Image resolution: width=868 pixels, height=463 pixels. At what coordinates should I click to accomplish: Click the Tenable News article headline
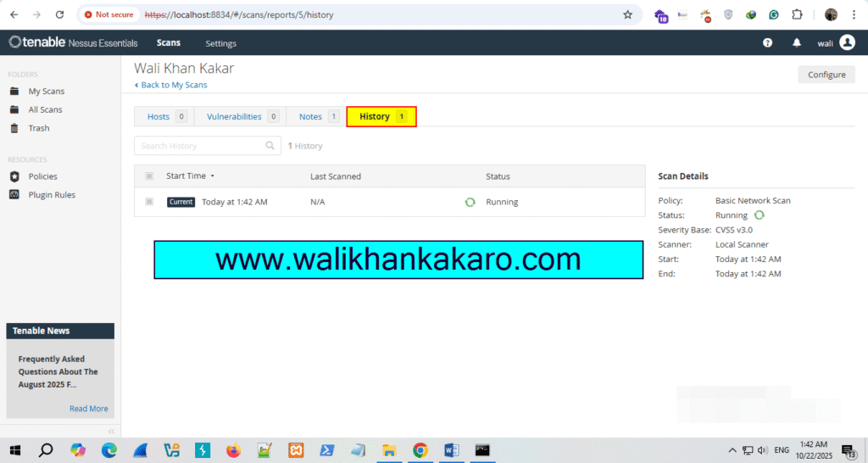point(58,371)
